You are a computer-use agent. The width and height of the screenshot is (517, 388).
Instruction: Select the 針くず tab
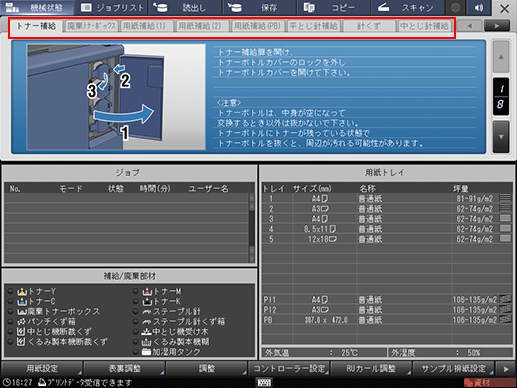tap(368, 26)
